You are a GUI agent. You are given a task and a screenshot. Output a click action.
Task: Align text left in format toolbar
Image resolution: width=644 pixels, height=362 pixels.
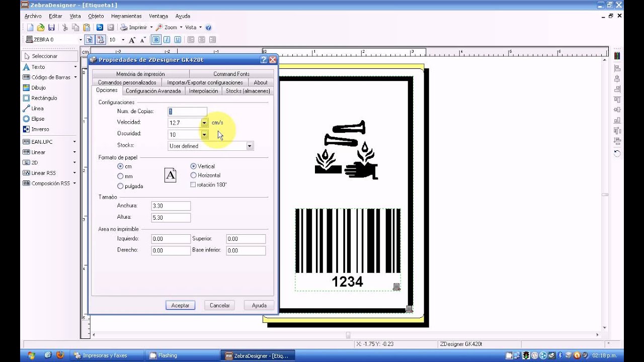[x=191, y=40]
